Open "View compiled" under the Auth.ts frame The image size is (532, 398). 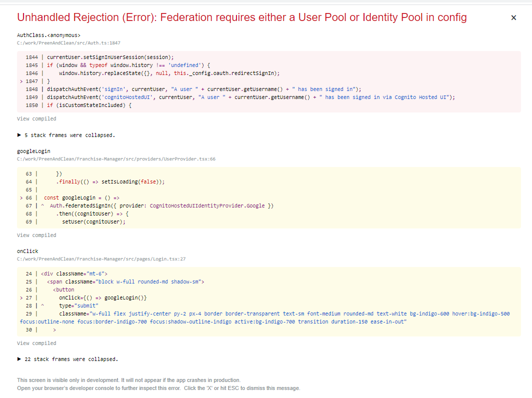pyautogui.click(x=36, y=118)
